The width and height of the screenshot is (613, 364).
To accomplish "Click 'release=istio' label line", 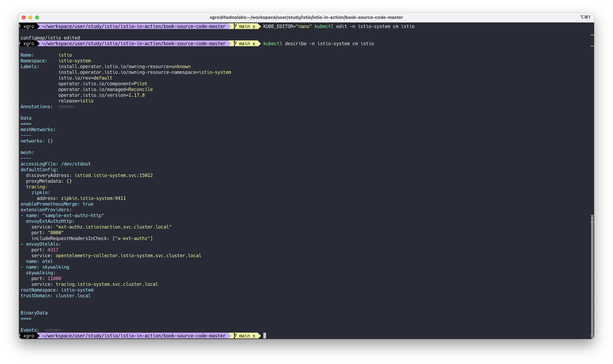I will click(76, 101).
